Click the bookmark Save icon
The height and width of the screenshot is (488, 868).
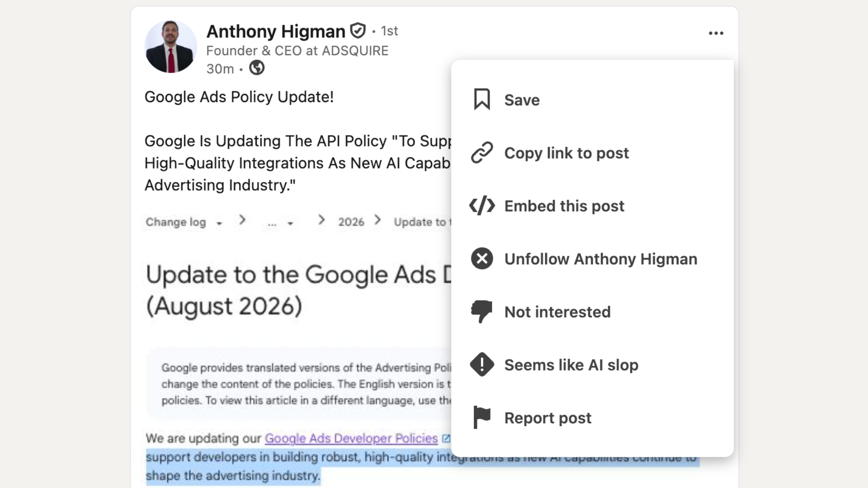(482, 99)
